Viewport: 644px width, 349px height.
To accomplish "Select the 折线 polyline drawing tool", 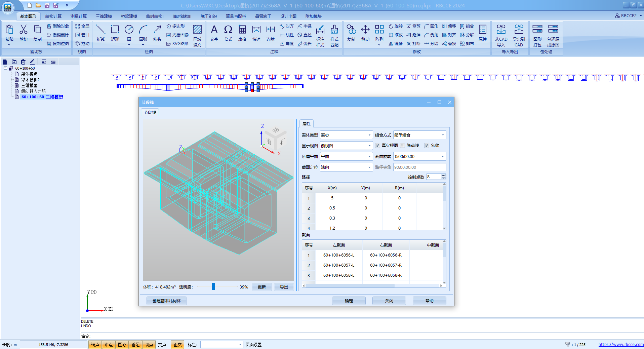I will 100,33.
